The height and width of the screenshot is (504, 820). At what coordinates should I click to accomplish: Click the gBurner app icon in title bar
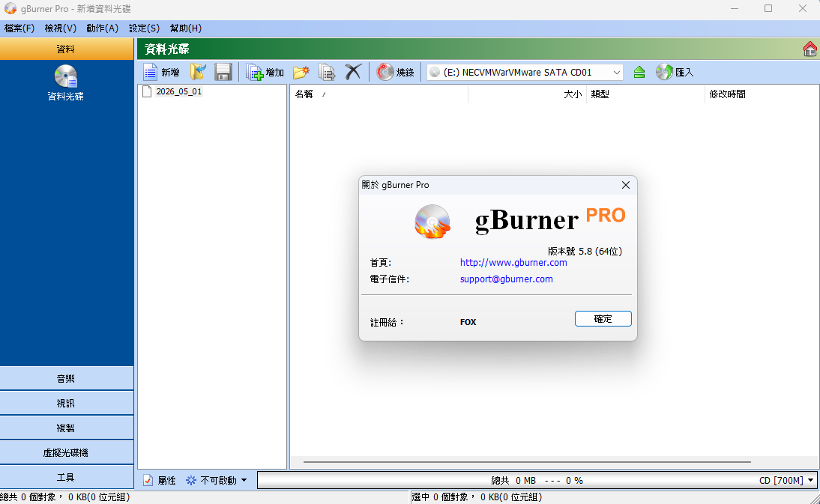coord(10,9)
